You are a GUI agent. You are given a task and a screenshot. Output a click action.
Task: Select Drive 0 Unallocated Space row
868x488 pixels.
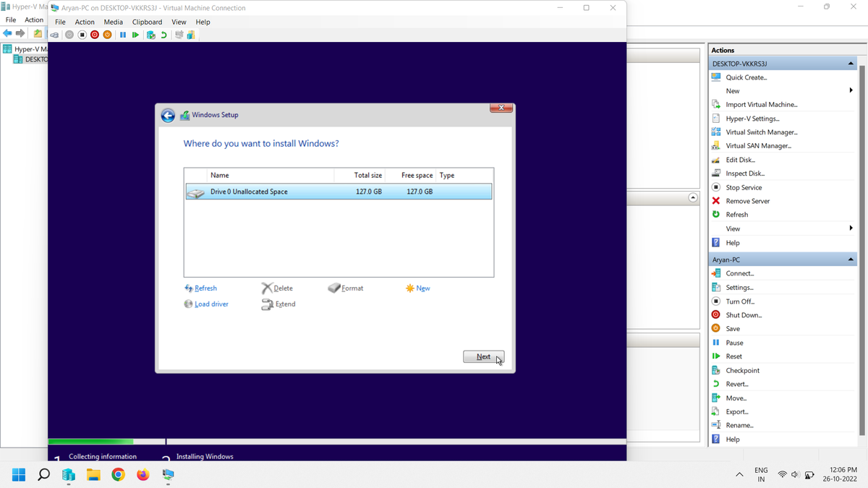tap(339, 192)
